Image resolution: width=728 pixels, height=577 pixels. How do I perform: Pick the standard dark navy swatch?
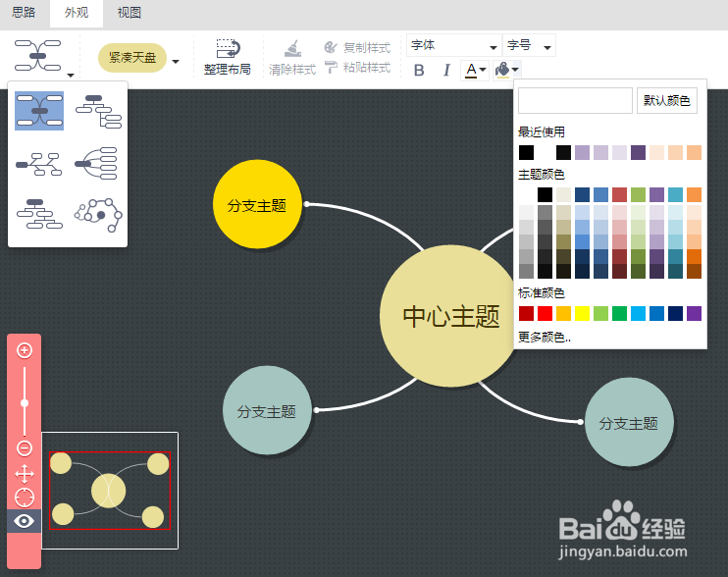click(676, 313)
